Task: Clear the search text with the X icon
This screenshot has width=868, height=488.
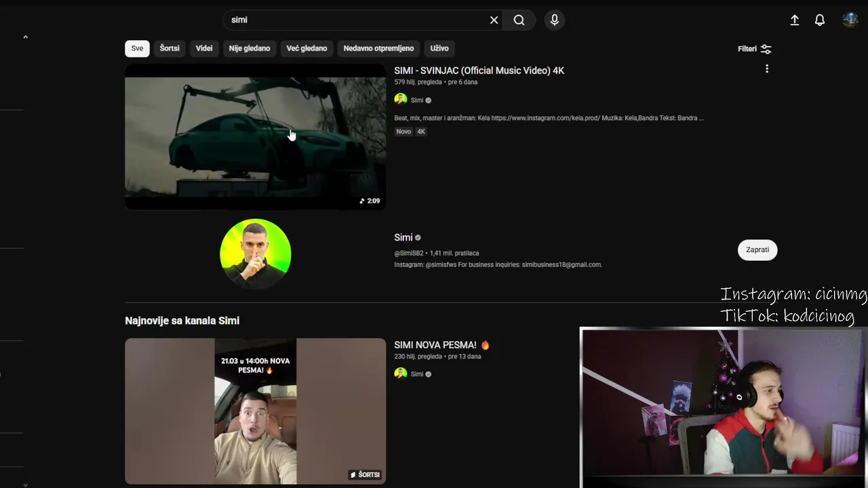Action: click(x=494, y=20)
